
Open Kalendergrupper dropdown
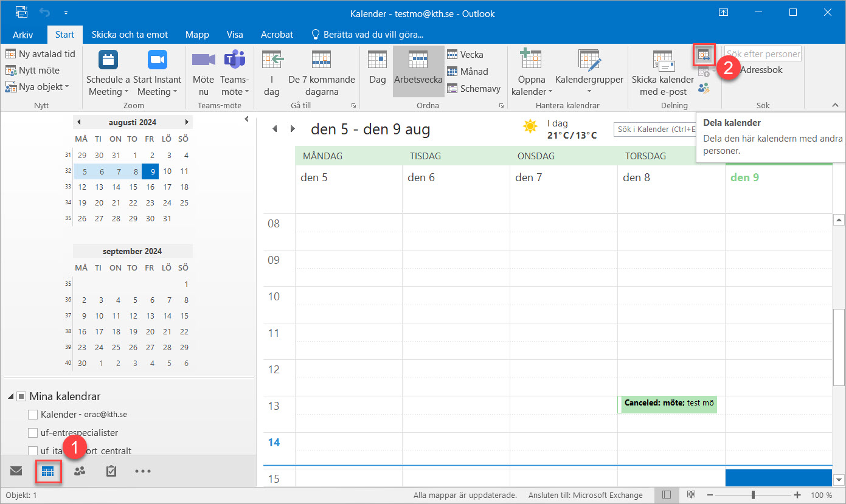coord(589,73)
